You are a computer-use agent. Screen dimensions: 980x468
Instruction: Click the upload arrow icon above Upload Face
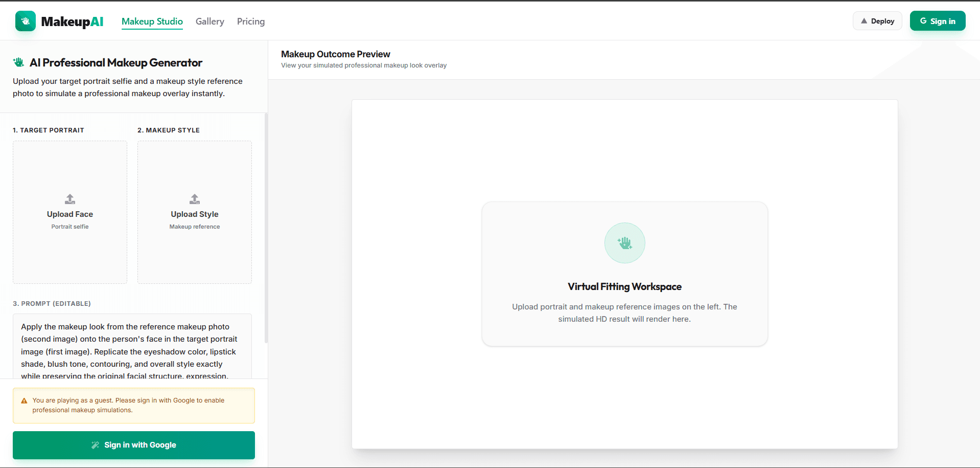pos(70,199)
